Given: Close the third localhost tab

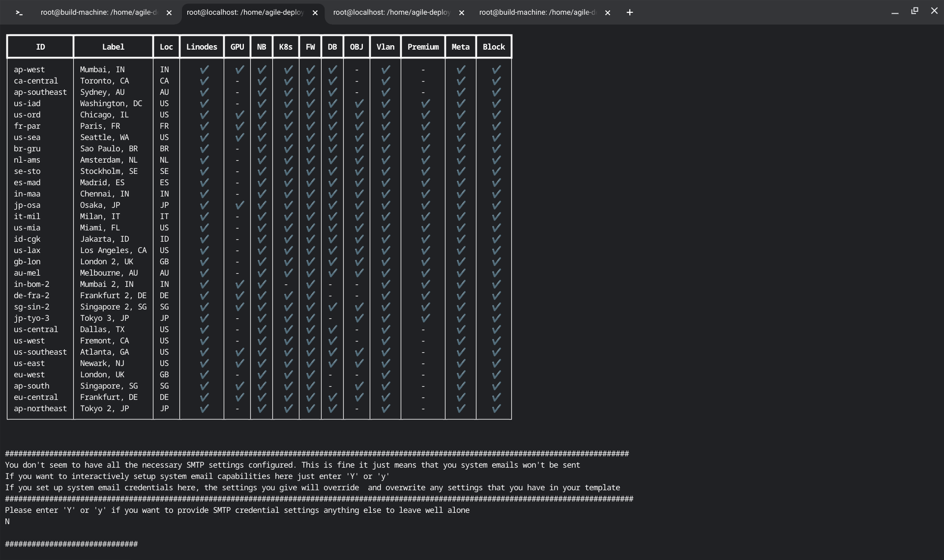Looking at the screenshot, I should (x=461, y=13).
